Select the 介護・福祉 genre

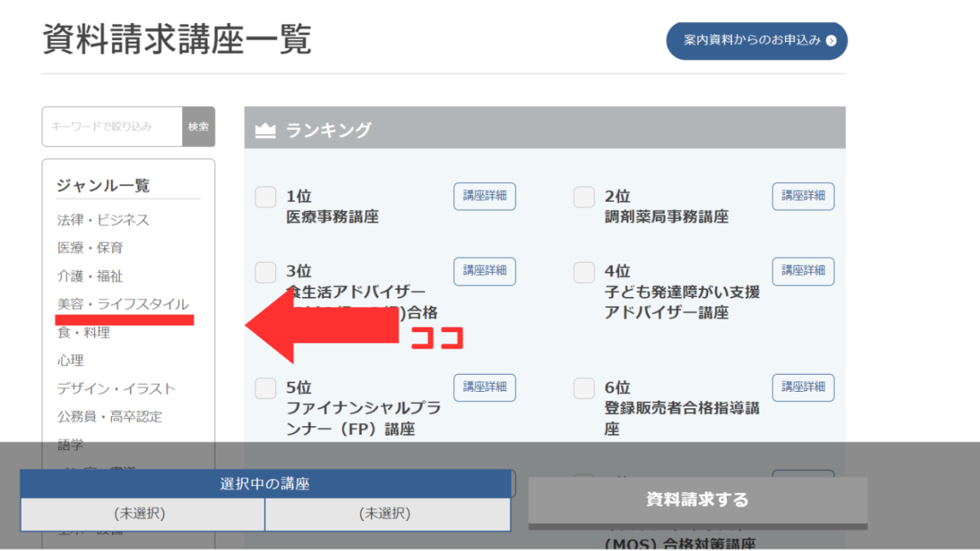pos(90,277)
